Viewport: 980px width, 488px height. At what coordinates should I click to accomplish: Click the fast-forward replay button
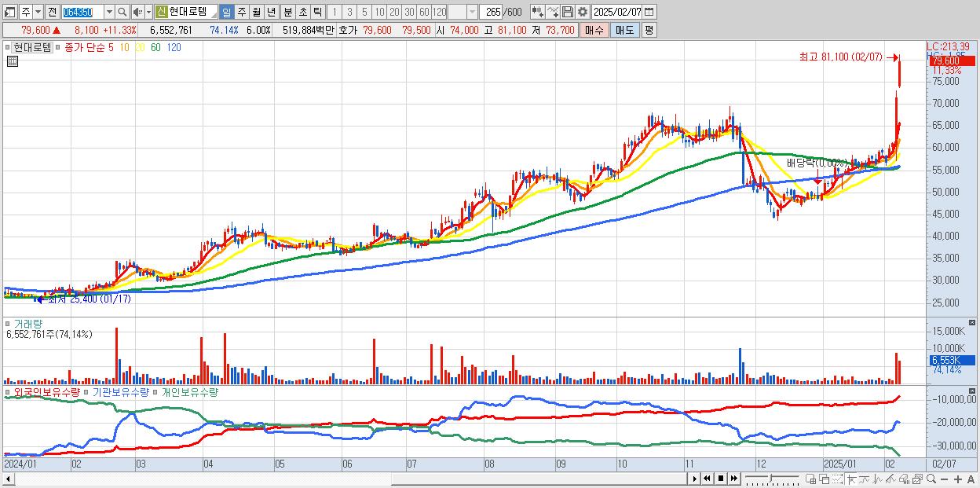[733, 478]
